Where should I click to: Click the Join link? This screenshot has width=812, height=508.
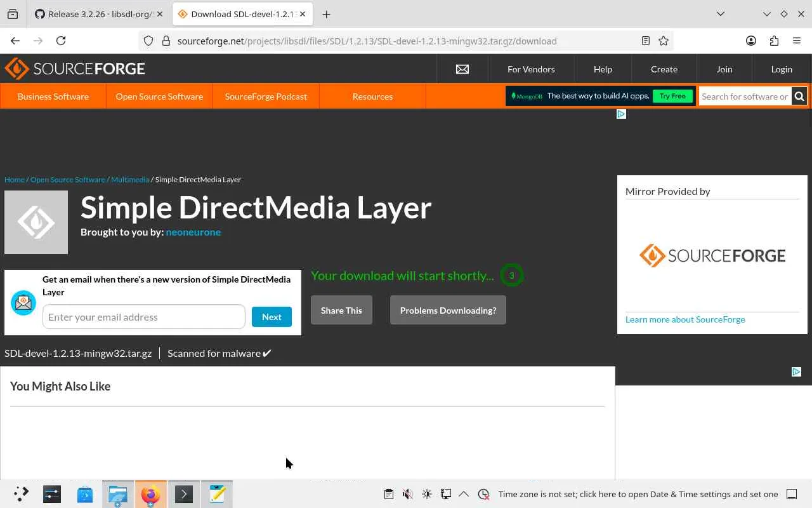click(724, 69)
